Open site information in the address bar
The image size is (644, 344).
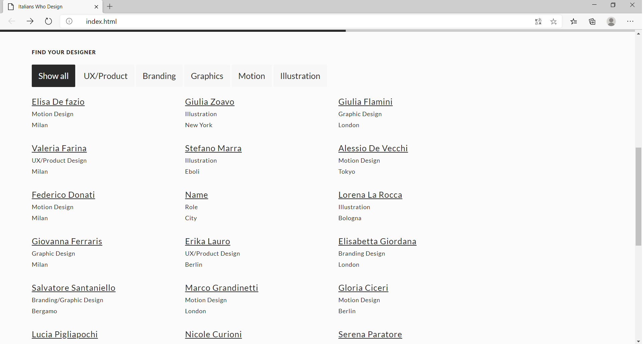pyautogui.click(x=69, y=21)
